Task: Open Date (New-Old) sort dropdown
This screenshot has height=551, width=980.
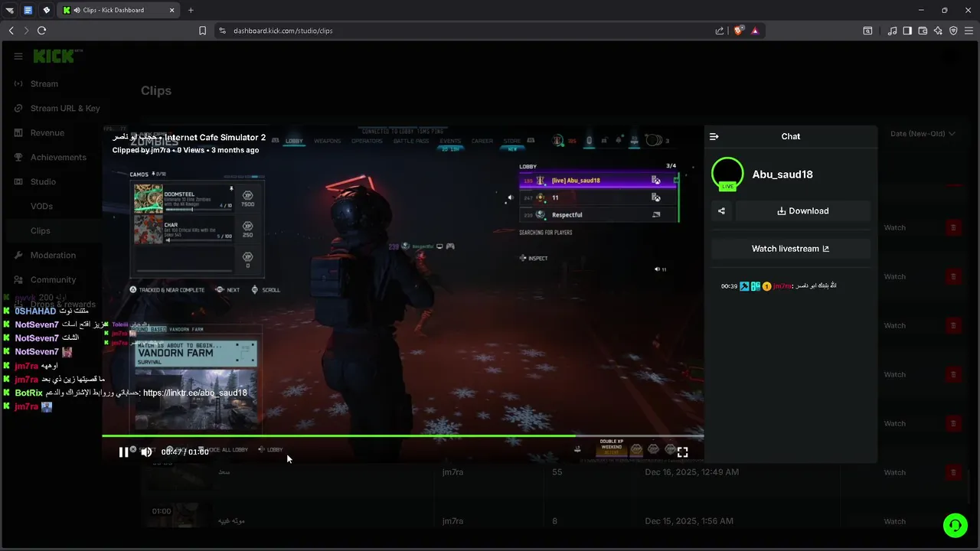Action: (x=923, y=134)
